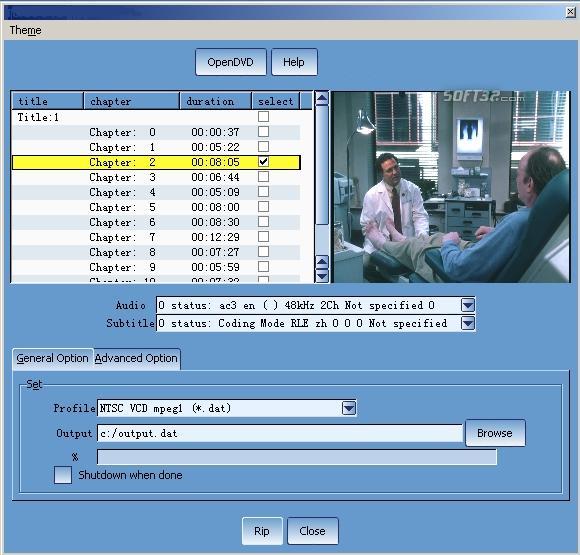
Task: Select the General Option tab
Action: (53, 358)
